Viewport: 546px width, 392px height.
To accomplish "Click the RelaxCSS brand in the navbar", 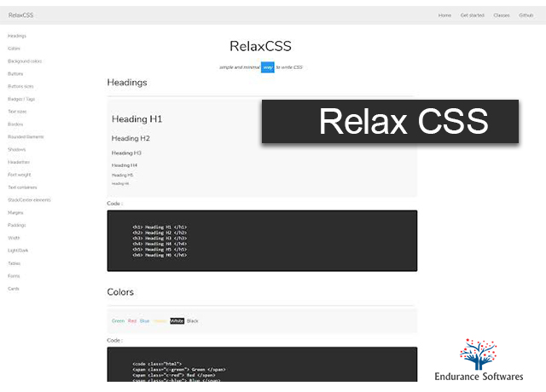I will click(x=20, y=15).
